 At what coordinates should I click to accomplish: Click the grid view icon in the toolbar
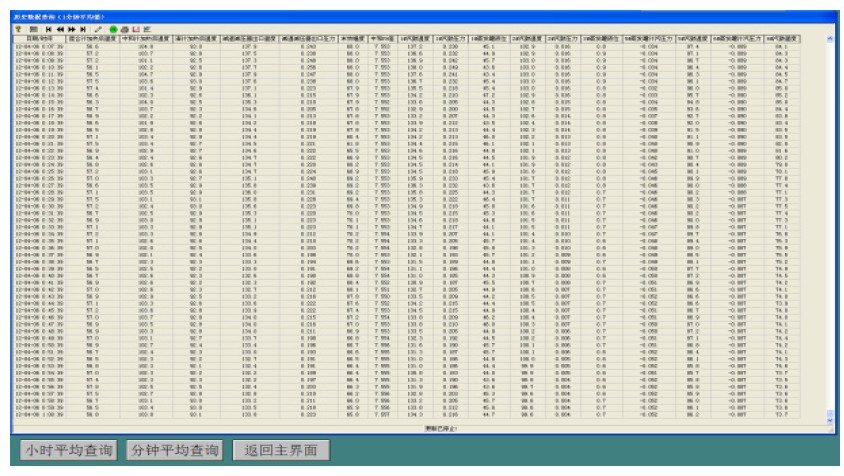[x=36, y=30]
